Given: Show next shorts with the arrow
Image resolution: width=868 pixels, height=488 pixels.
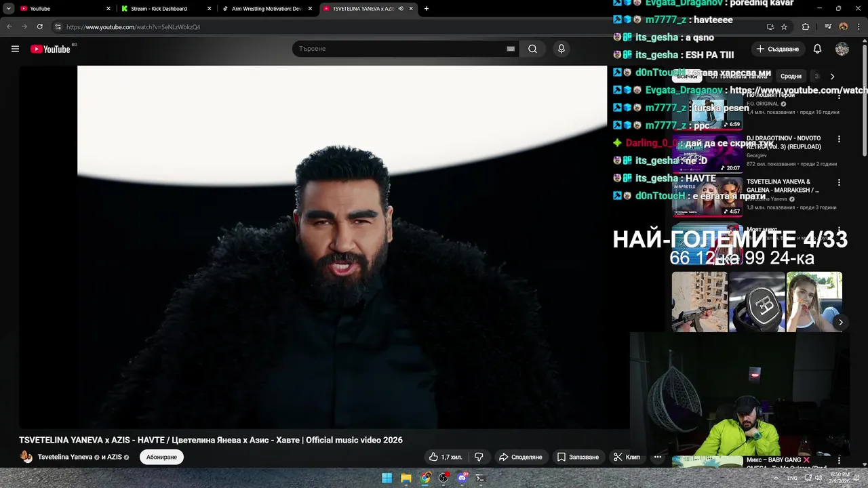Looking at the screenshot, I should [x=840, y=323].
